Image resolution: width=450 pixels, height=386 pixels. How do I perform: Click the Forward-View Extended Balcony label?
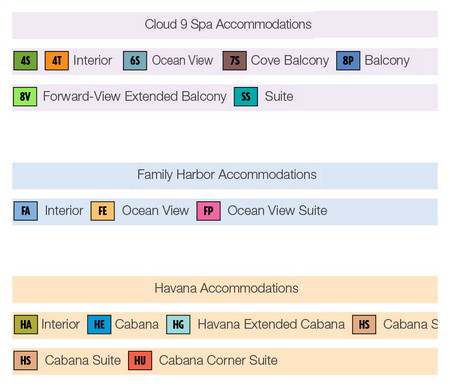135,96
